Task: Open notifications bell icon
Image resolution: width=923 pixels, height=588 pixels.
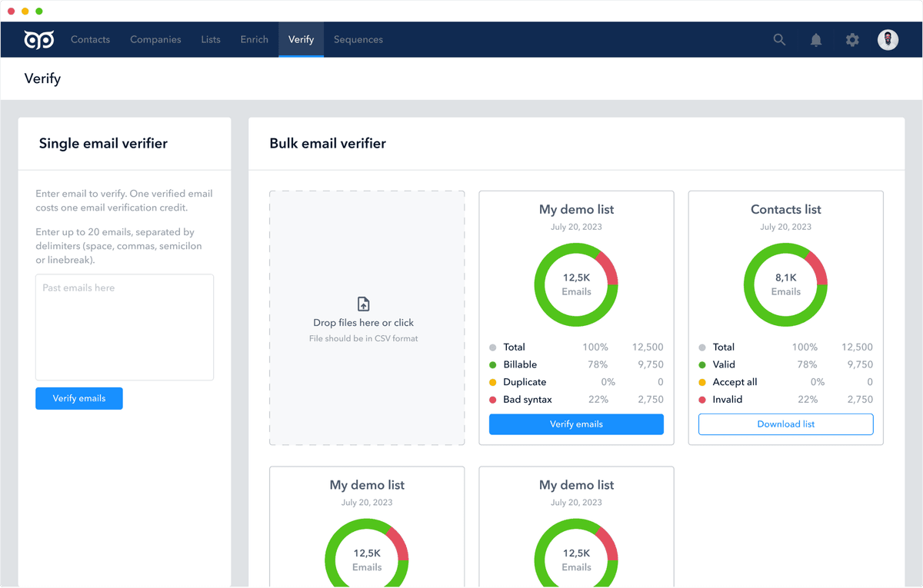Action: tap(816, 40)
